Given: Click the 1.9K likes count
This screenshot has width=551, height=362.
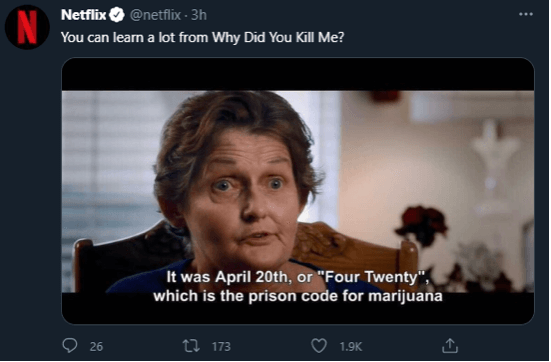Looking at the screenshot, I should click(x=351, y=347).
